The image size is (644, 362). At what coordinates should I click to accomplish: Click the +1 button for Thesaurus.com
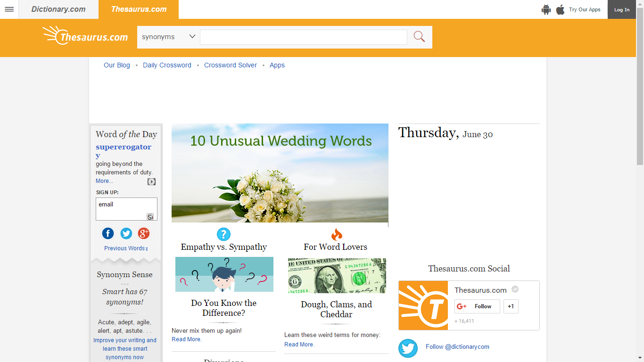[x=511, y=306]
